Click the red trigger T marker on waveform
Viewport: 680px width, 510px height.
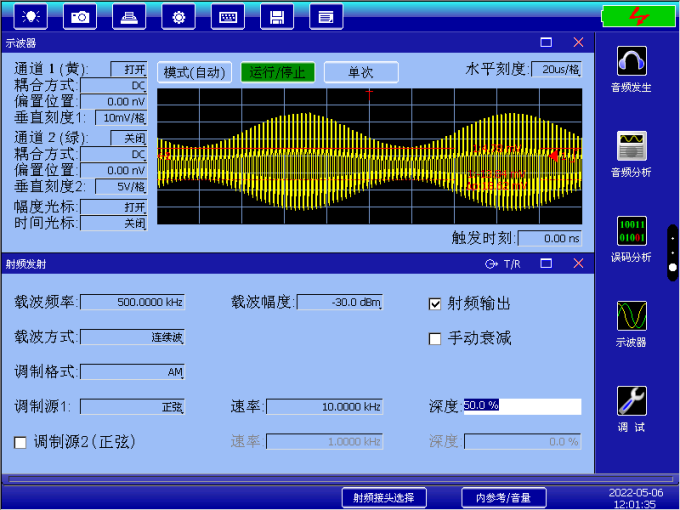point(369,95)
